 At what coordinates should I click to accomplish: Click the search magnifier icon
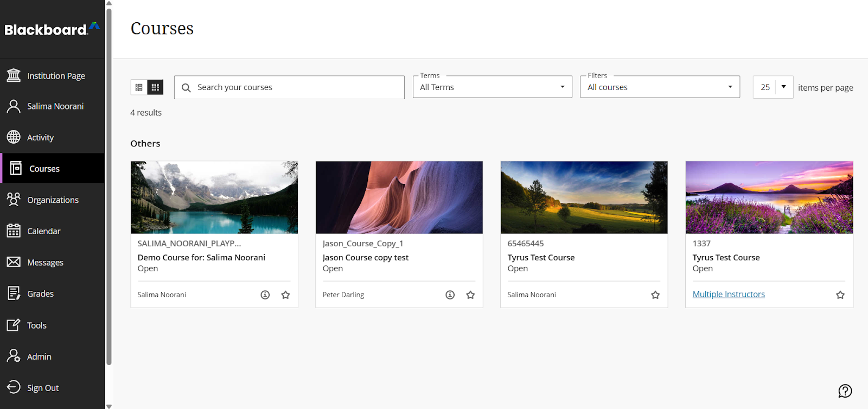coord(186,87)
